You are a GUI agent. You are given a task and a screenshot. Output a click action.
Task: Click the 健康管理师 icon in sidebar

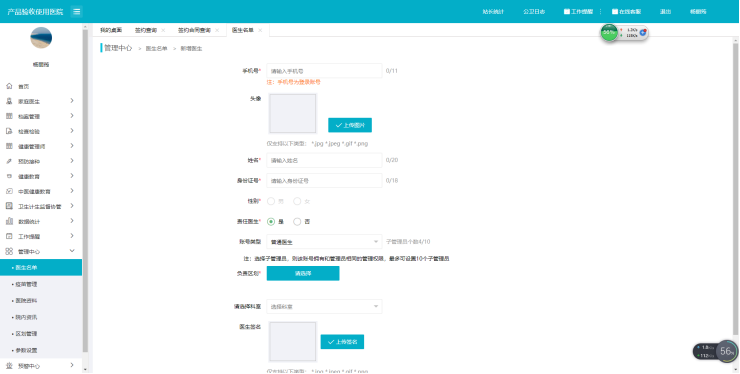click(x=9, y=146)
